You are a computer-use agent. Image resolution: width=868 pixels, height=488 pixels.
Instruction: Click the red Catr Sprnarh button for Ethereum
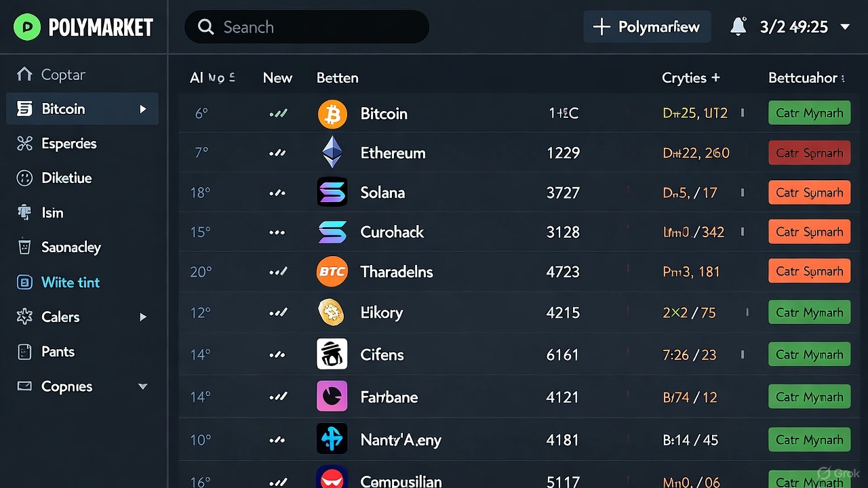[x=809, y=152]
